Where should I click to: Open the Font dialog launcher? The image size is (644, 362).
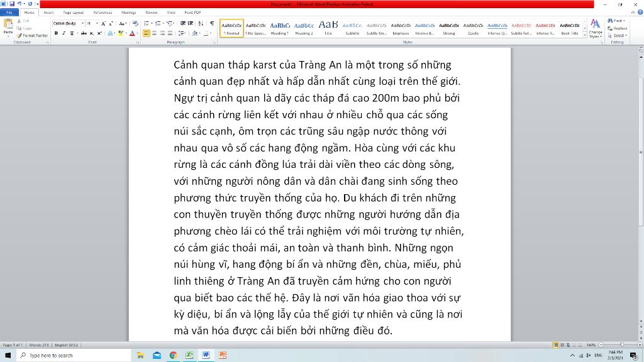138,42
